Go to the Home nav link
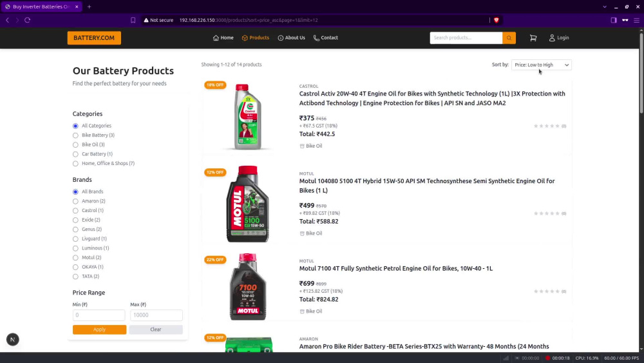This screenshot has height=363, width=644. tap(223, 38)
